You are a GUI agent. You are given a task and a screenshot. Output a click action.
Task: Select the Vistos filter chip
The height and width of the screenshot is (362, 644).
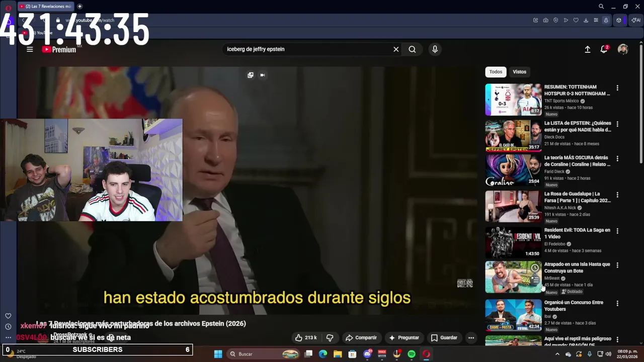click(519, 72)
